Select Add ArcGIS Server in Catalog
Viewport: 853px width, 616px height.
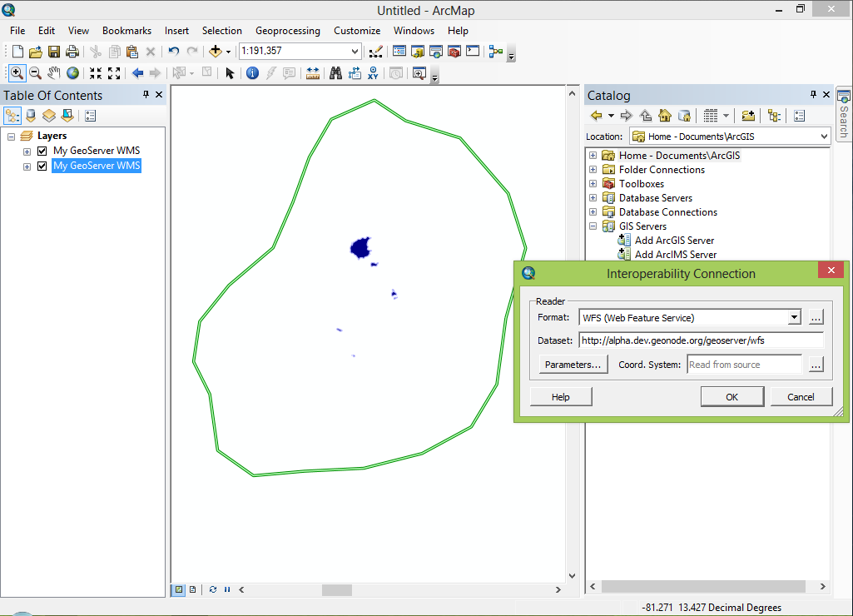pos(674,240)
